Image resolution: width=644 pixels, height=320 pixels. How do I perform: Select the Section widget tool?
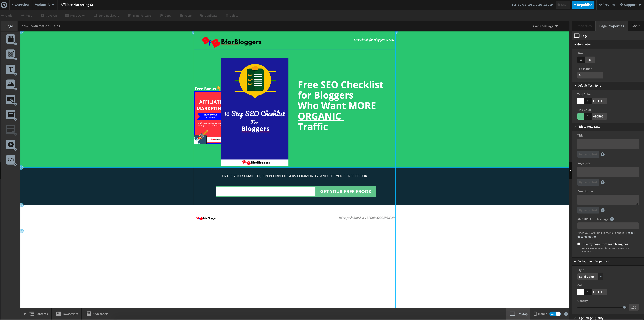(11, 39)
